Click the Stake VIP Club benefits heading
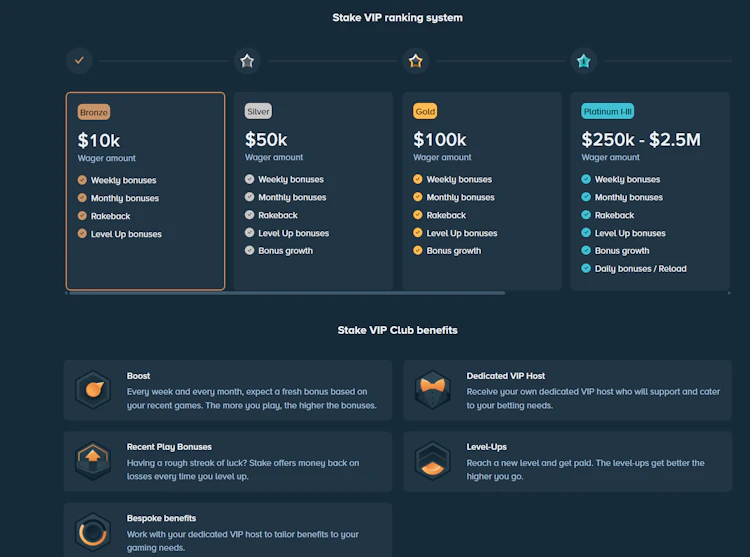 [397, 330]
